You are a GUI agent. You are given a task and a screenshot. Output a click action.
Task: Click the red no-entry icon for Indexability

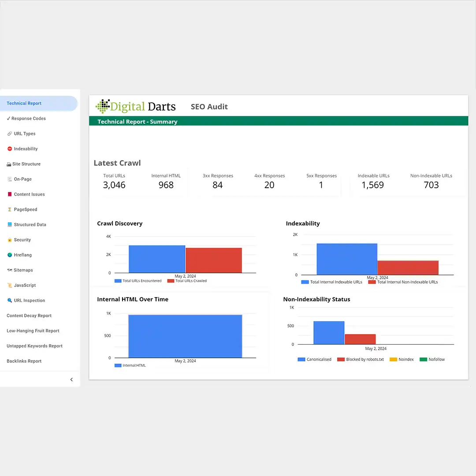click(x=10, y=149)
